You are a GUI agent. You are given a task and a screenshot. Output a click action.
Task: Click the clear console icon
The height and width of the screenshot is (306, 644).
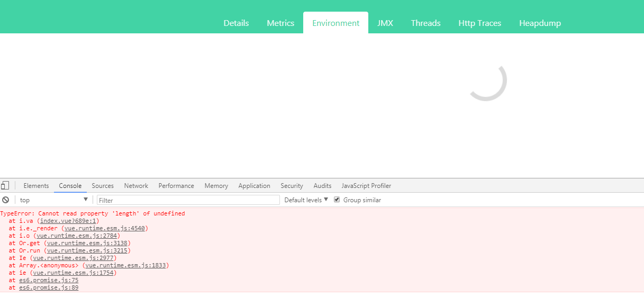(5, 200)
